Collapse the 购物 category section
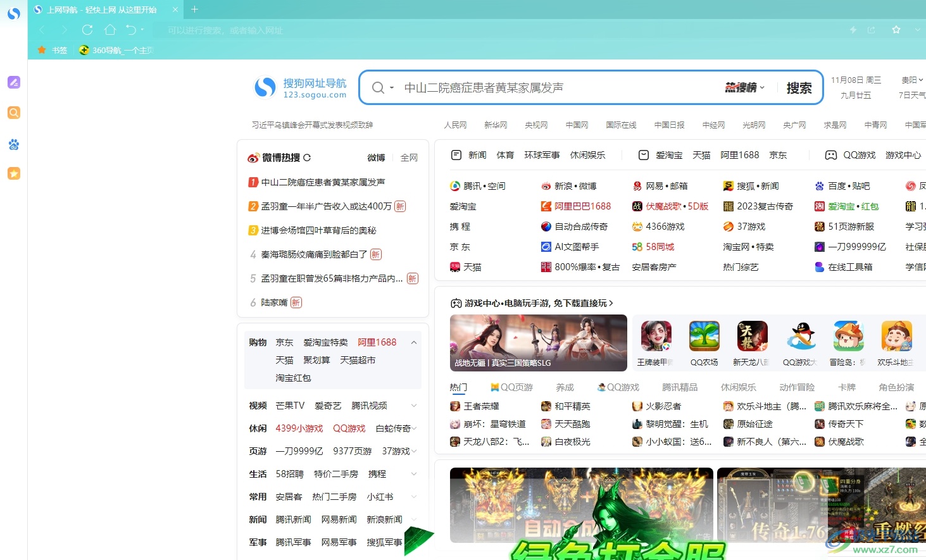Image resolution: width=926 pixels, height=560 pixels. pos(414,342)
